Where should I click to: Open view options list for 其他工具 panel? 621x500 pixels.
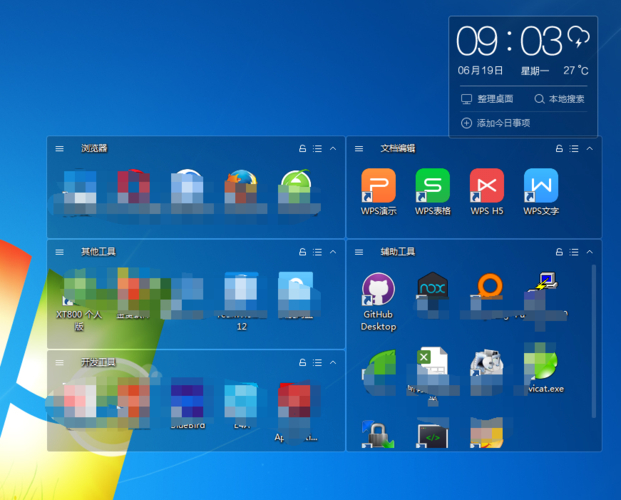tap(317, 252)
